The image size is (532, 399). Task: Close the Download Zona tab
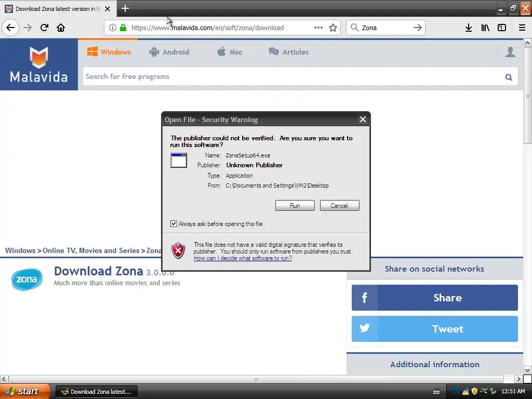(x=108, y=9)
